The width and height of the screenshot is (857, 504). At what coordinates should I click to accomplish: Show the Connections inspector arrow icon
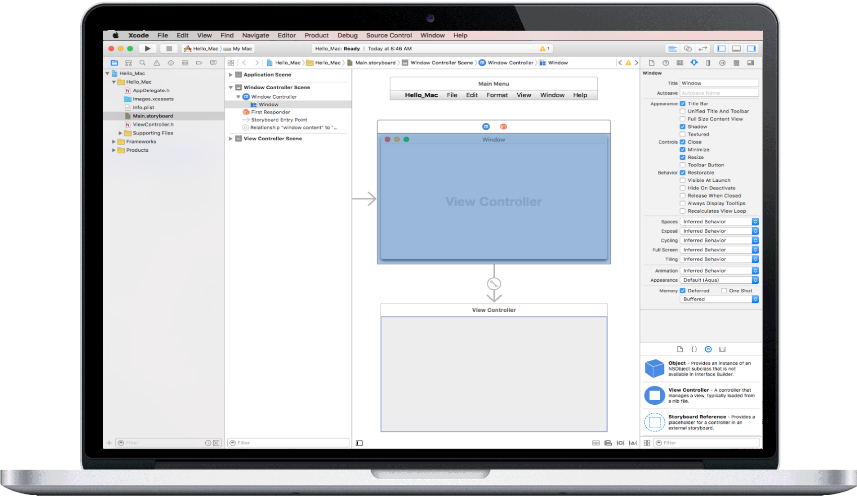tap(722, 63)
